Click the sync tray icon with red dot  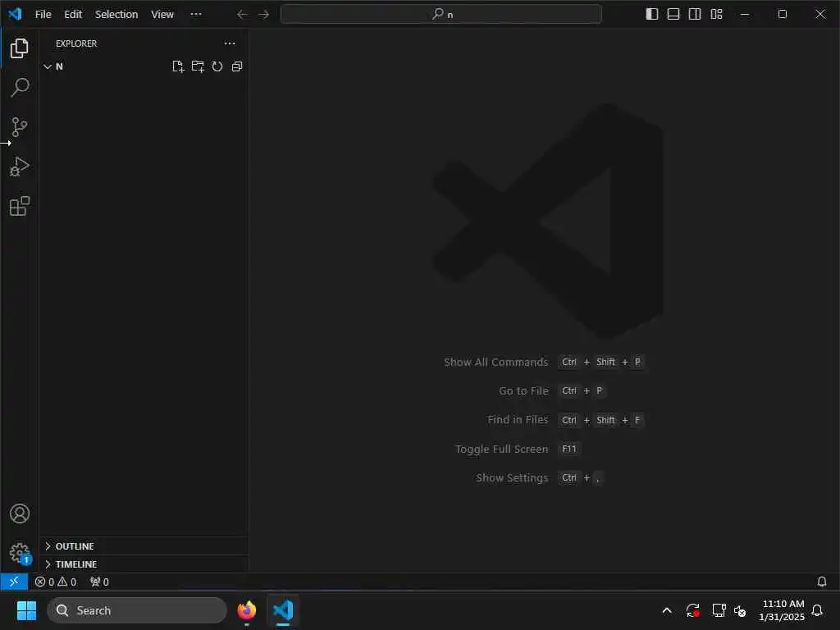[x=692, y=610]
